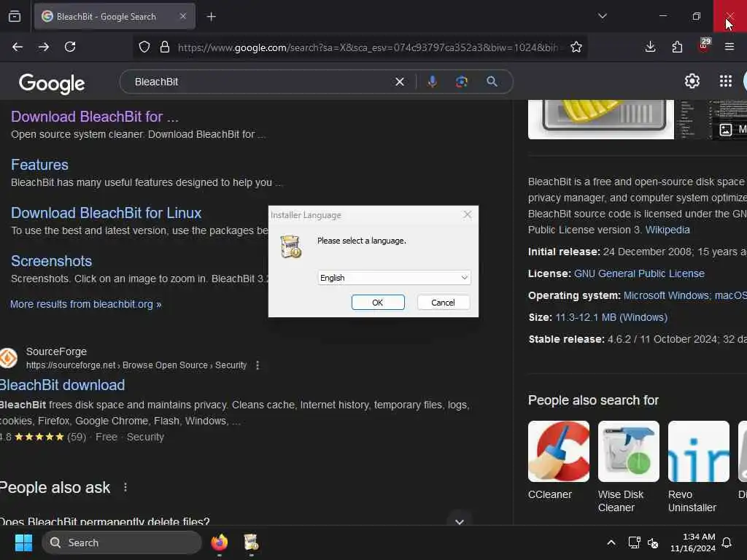This screenshot has height=560, width=747.
Task: Open network status tray icon
Action: click(x=634, y=542)
